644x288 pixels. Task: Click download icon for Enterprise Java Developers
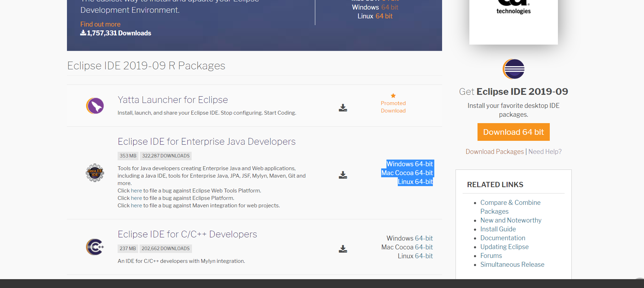[x=343, y=175]
